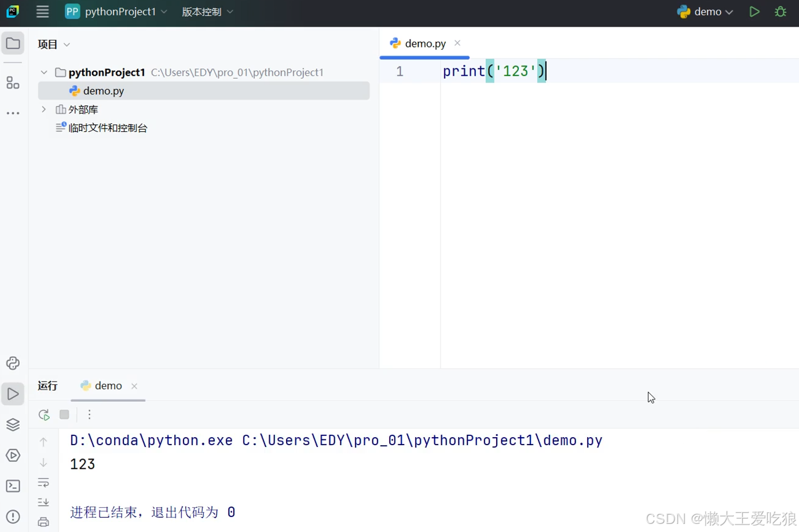
Task: Open the pythonProject1 project dropdown
Action: click(116, 12)
